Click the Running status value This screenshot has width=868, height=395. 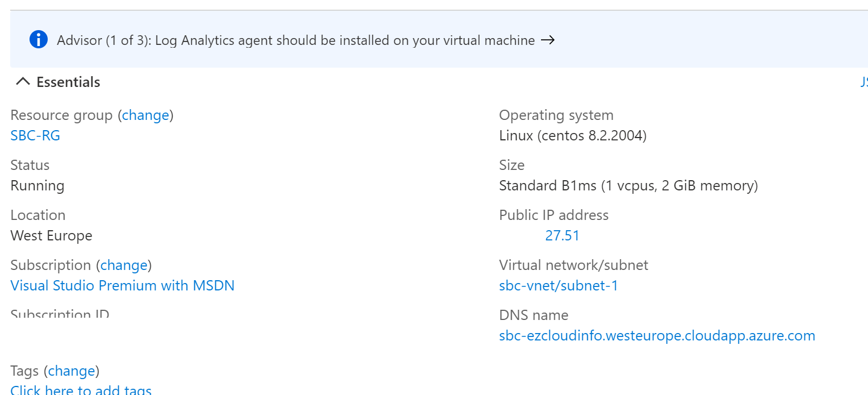point(37,186)
